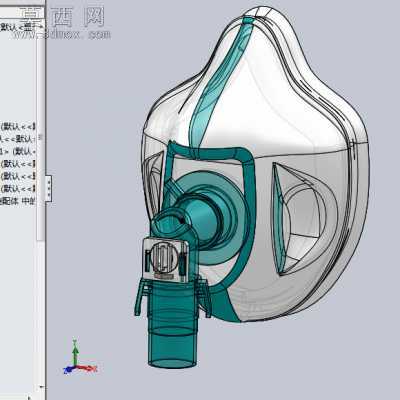Select the tree row ending '配体 中的'
This screenshot has height=400, width=400.
click(18, 201)
